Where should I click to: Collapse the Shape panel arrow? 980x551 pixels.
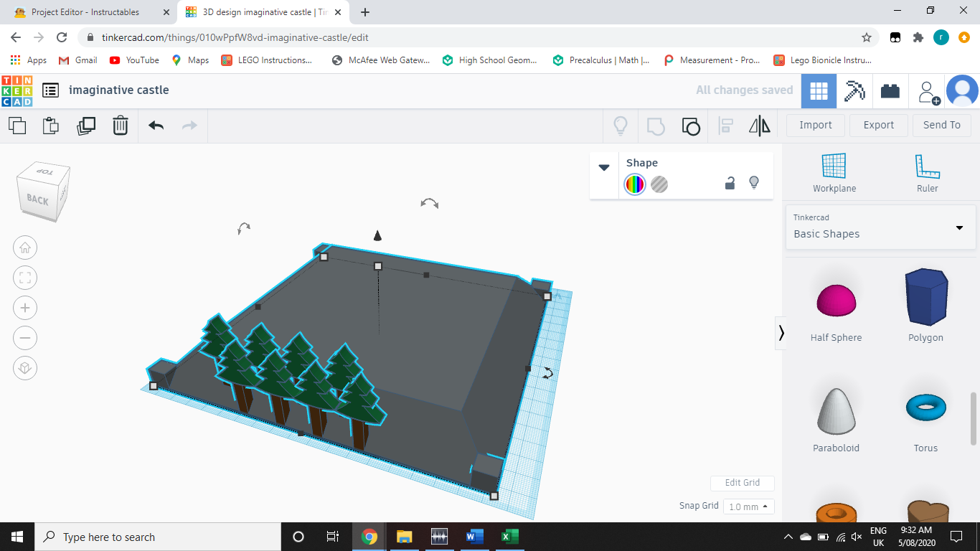pyautogui.click(x=604, y=167)
